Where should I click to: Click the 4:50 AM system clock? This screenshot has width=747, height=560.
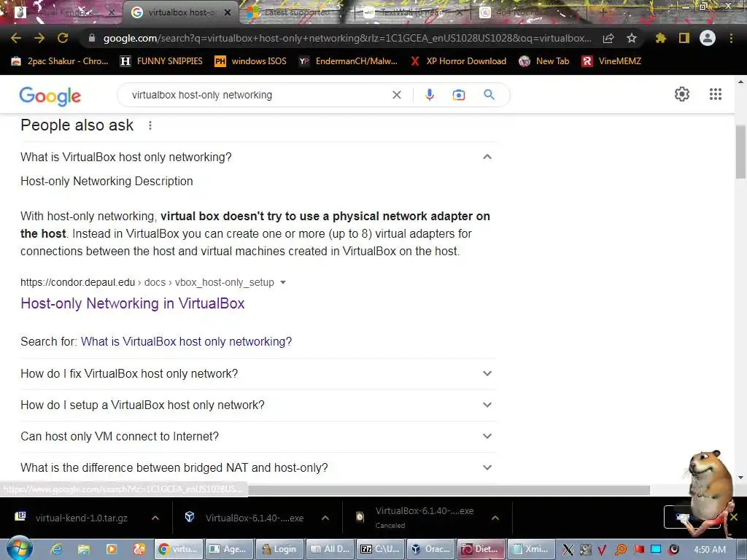click(x=709, y=550)
